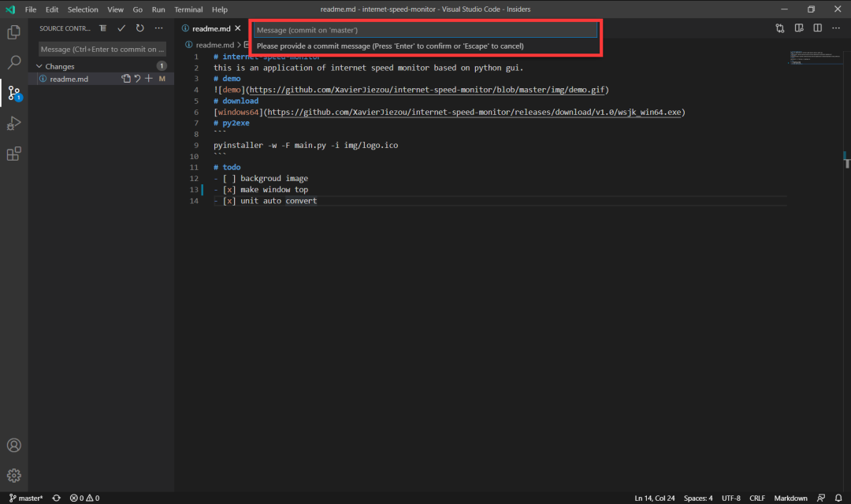Open the Explorer view in activity bar
851x504 pixels.
(14, 32)
